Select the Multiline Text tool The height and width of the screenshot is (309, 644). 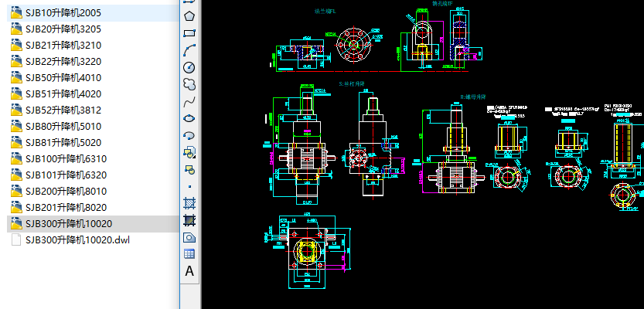coord(189,271)
